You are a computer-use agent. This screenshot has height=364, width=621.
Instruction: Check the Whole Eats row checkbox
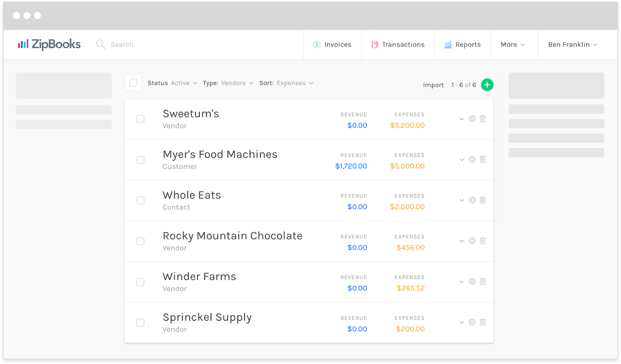click(x=141, y=201)
